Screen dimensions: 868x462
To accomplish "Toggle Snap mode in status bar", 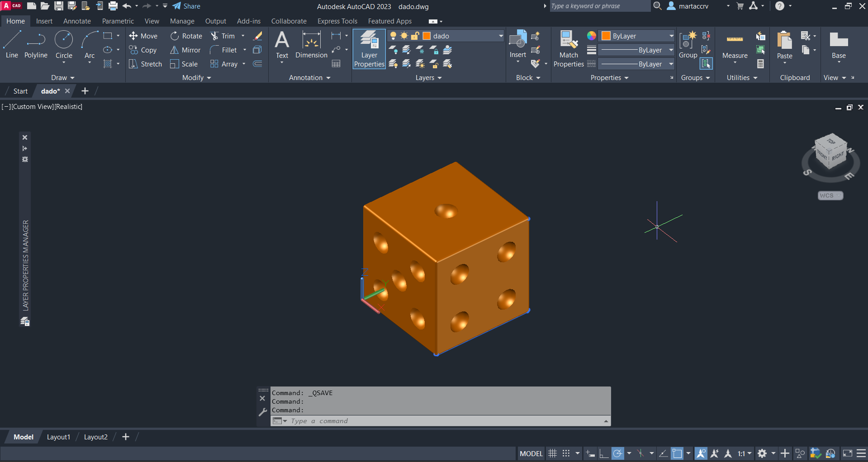I will coord(566,453).
